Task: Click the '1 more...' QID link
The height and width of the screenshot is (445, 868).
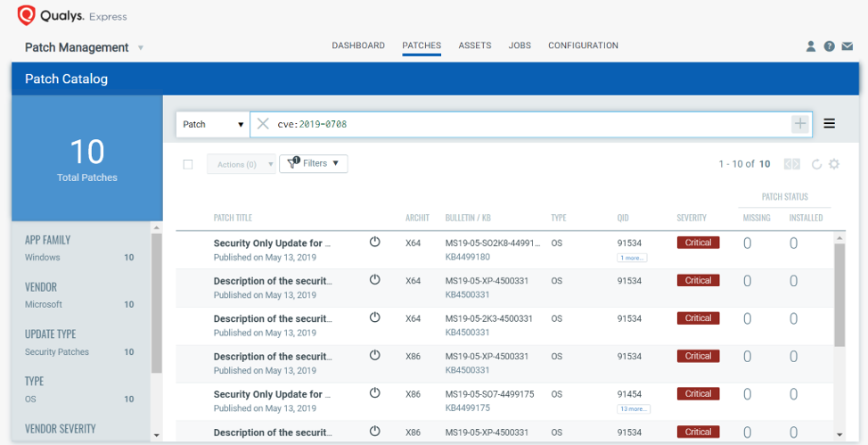Action: click(632, 258)
